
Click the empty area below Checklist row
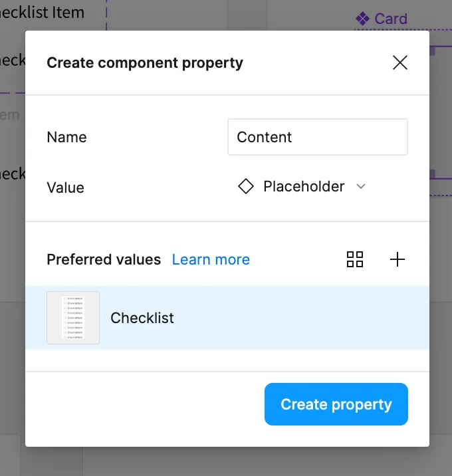tap(226, 360)
